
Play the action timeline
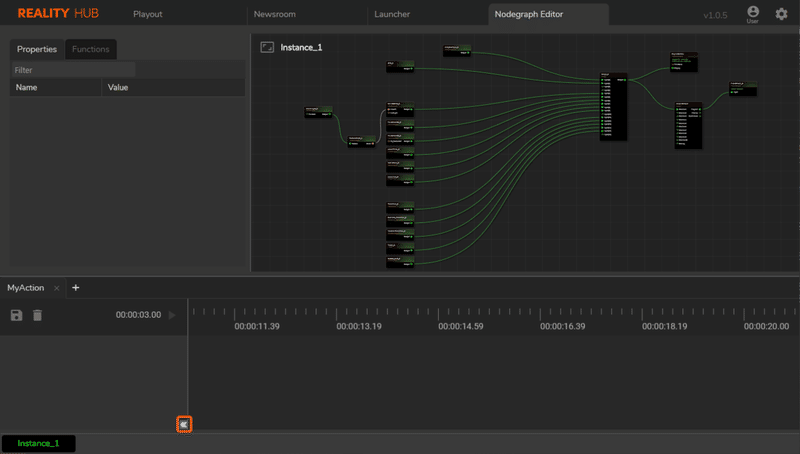click(172, 315)
